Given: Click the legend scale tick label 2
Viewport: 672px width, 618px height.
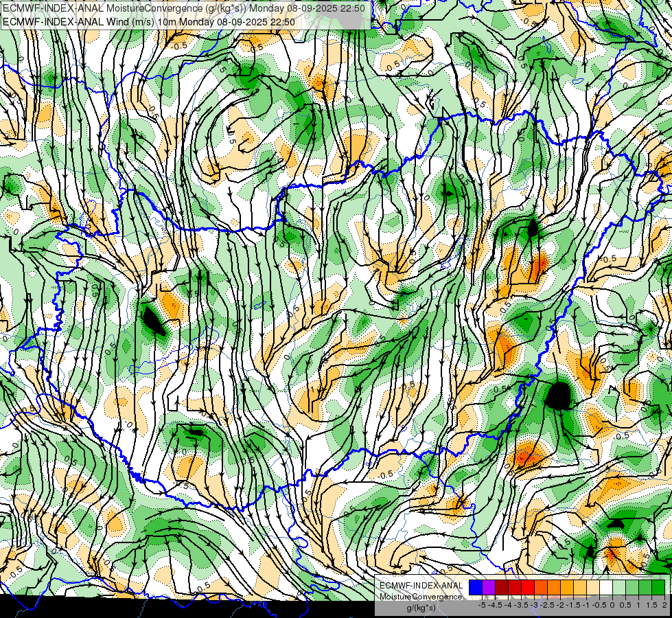Looking at the screenshot, I should (664, 605).
